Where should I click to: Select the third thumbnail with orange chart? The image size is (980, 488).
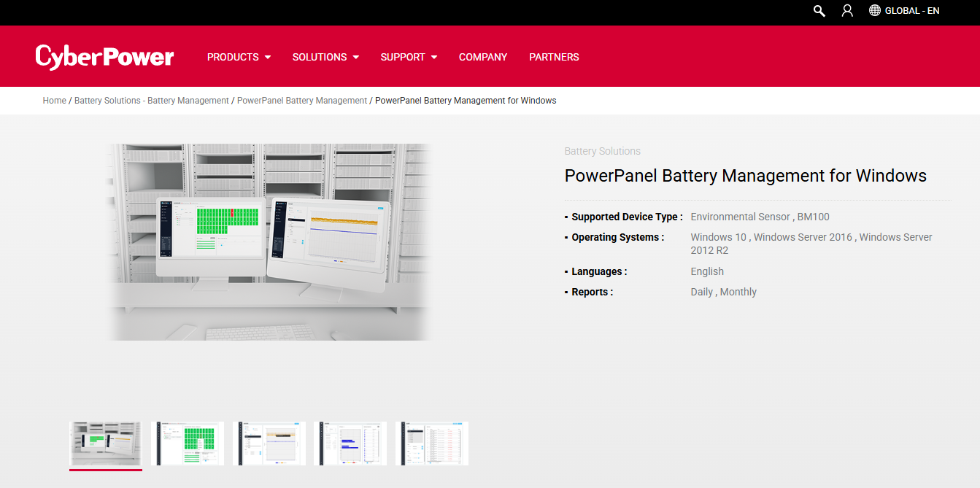[269, 444]
